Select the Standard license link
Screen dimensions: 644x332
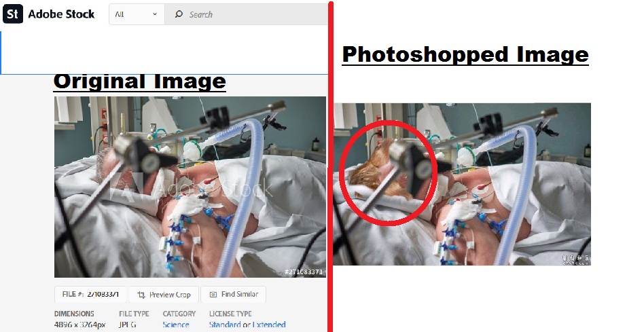[x=225, y=325]
